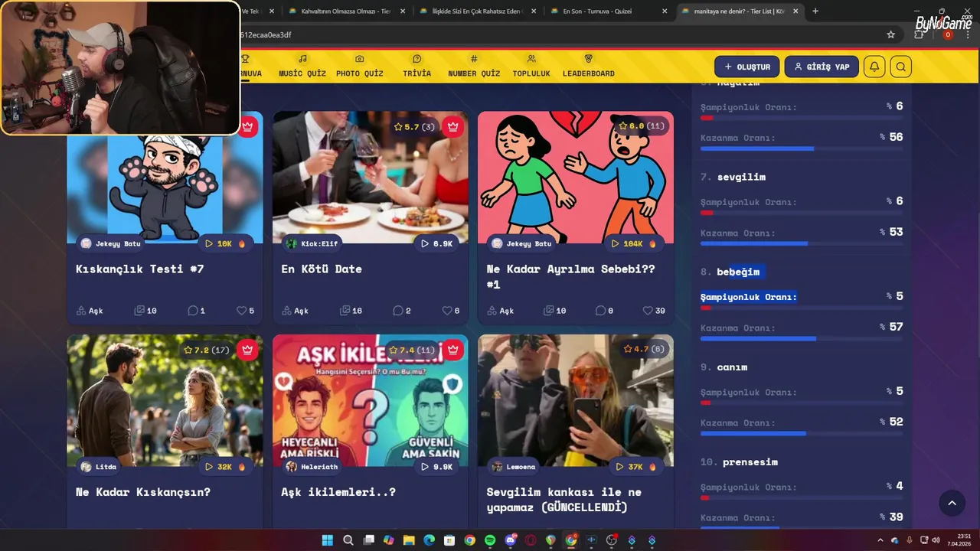Click the crown badge on 'Aşk ikilemleri'
Viewport: 980px width, 551px height.
click(453, 350)
